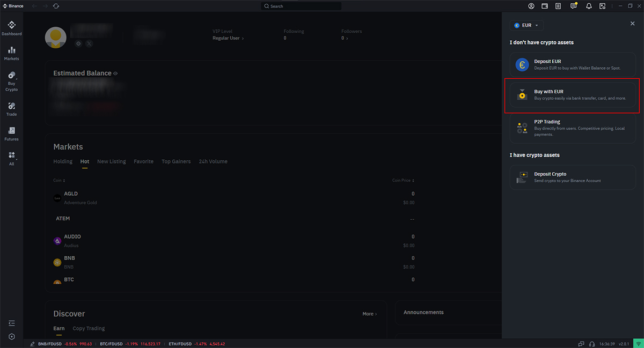Image resolution: width=644 pixels, height=348 pixels.
Task: Open the BTC market row
Action: (234, 280)
